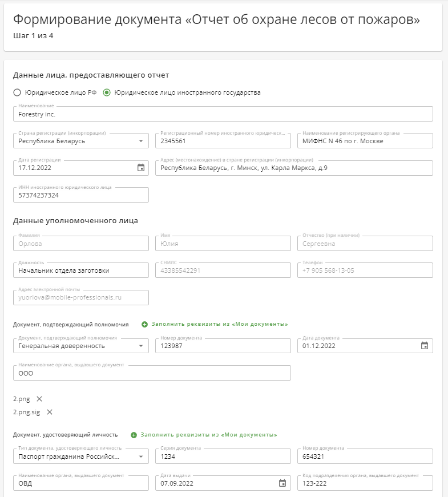Fill authority document details from Мои документы
The image size is (448, 497).
tap(219, 324)
